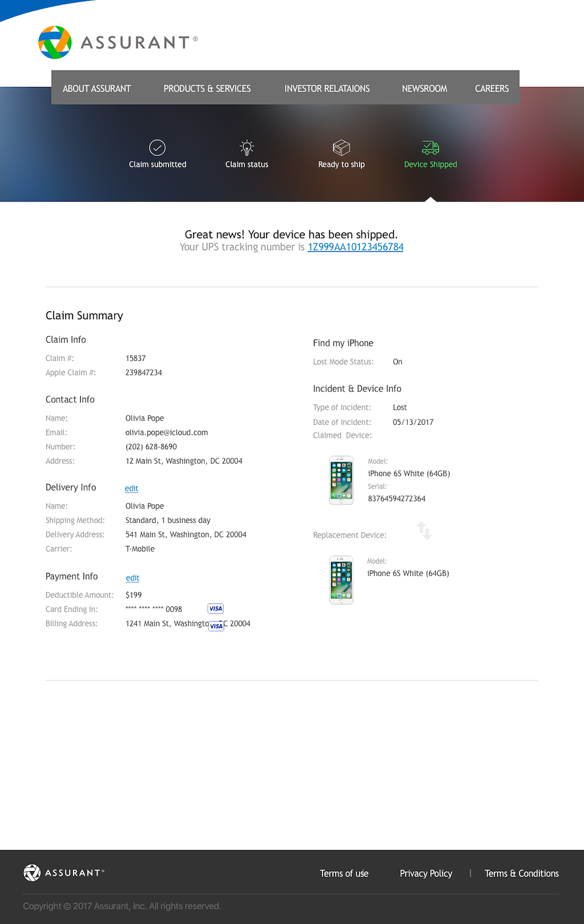584x924 pixels.
Task: Click the swap arrows icon near Replacement Device
Action: click(x=424, y=530)
